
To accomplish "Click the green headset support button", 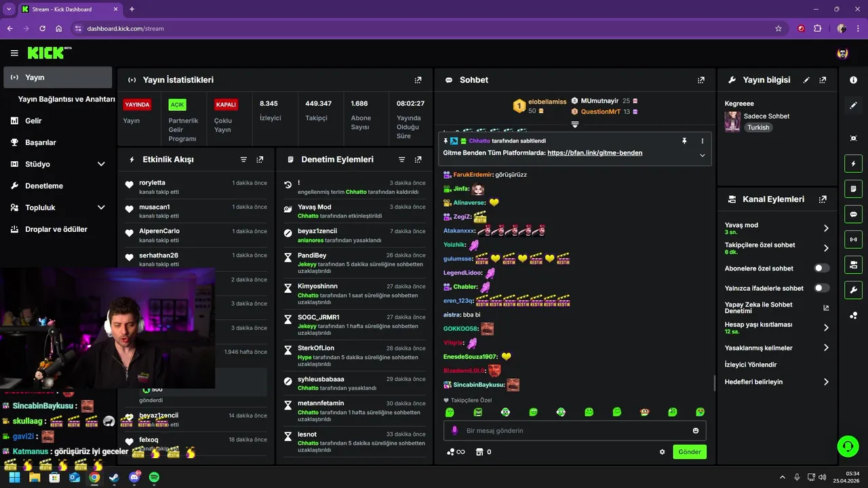I will point(848,446).
